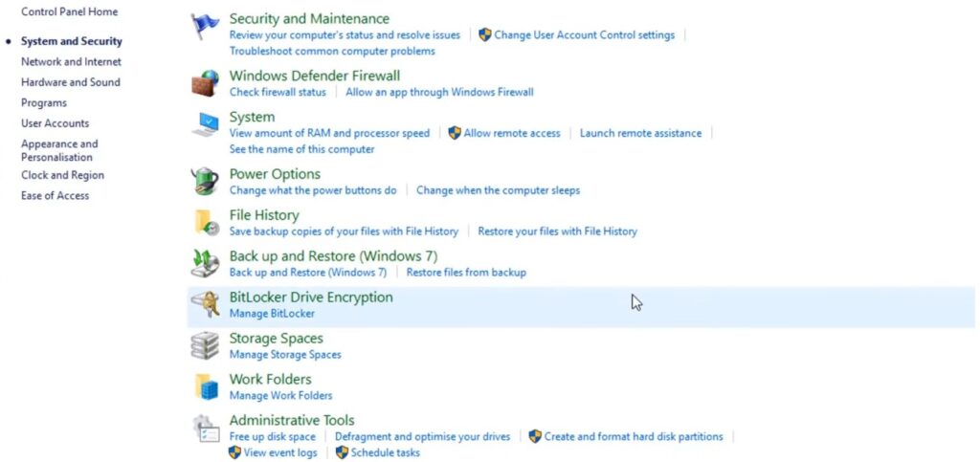
Task: Open the System heading link
Action: [252, 117]
